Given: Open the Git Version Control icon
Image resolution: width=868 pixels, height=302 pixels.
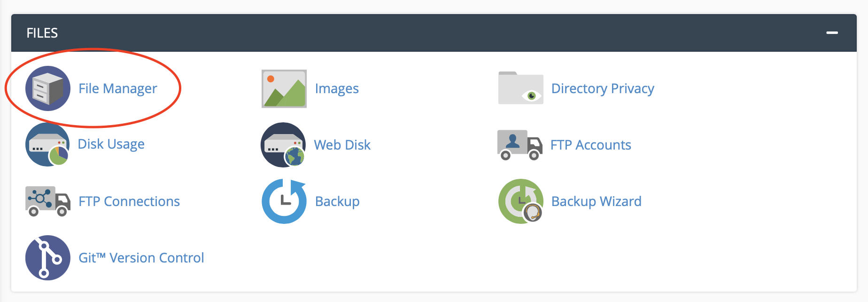Looking at the screenshot, I should coord(47,258).
